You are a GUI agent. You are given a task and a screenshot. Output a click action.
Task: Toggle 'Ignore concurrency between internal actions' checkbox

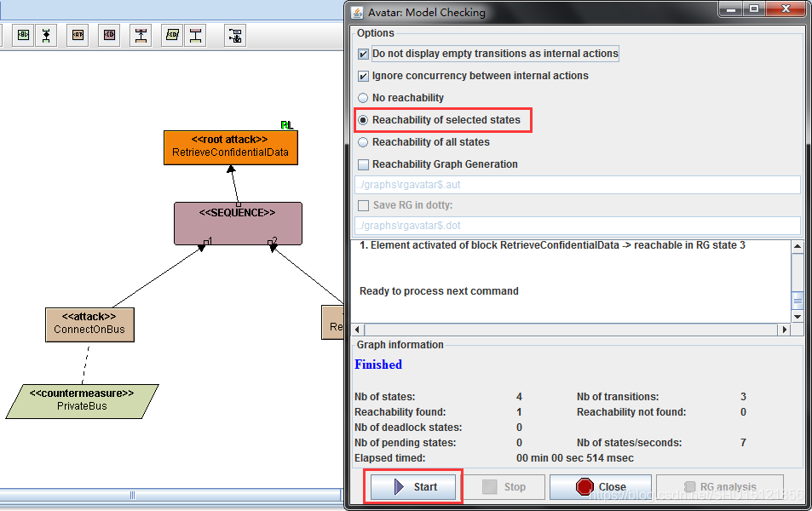pos(363,76)
